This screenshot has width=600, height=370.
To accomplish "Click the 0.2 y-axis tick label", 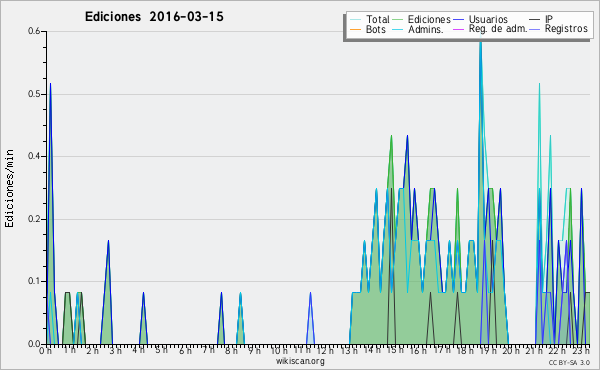I will 34,219.
